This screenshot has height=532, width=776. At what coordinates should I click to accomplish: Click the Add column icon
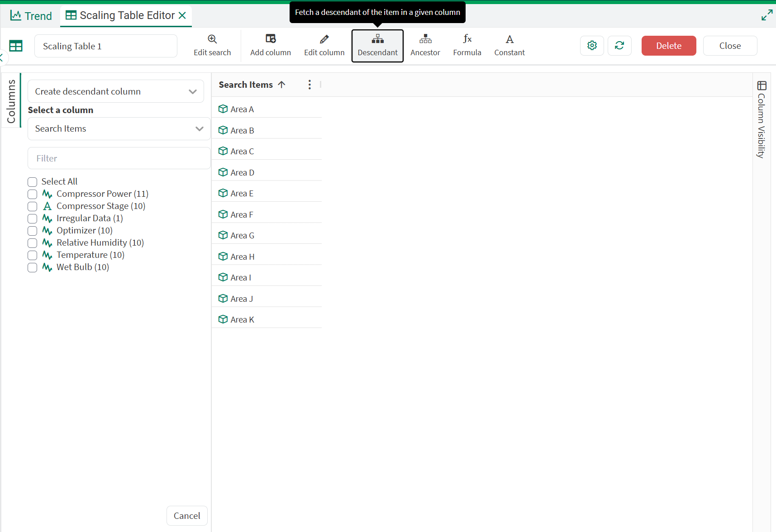tap(271, 39)
